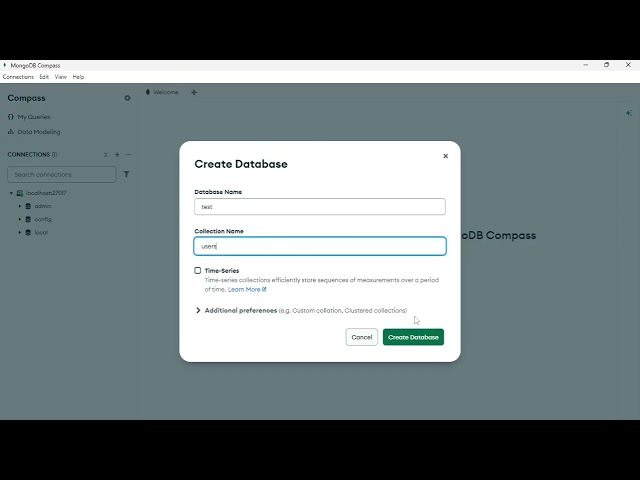Click the Search connections field

[x=62, y=174]
